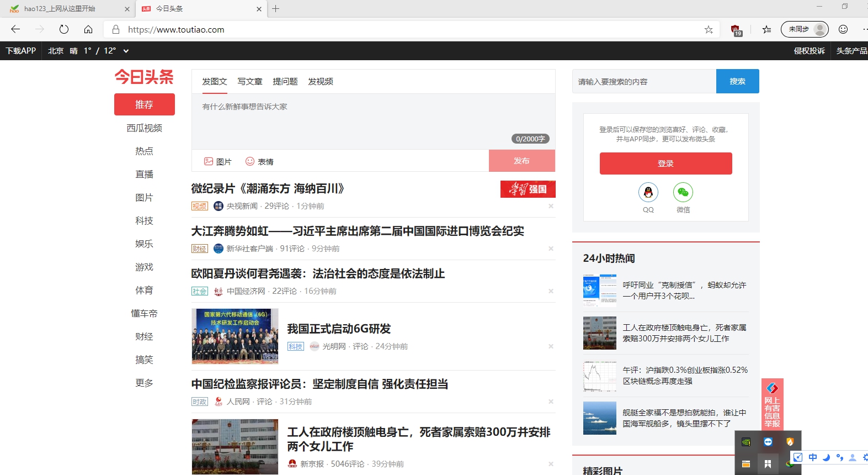This screenshot has height=475, width=868.
Task: Add this page to favorites with the star
Action: [709, 30]
